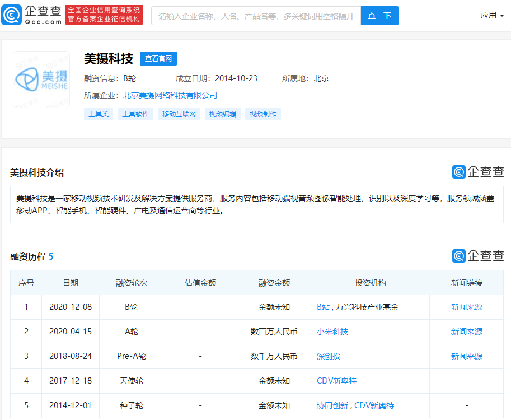This screenshot has width=511, height=420.
Task: Click the 美摄科技 company title
Action: point(109,59)
